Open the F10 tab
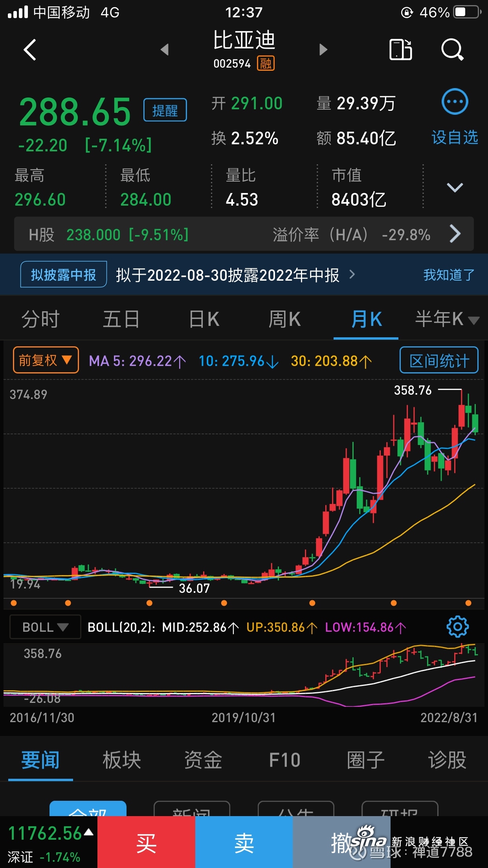Screen dimensions: 488x868 tap(285, 760)
